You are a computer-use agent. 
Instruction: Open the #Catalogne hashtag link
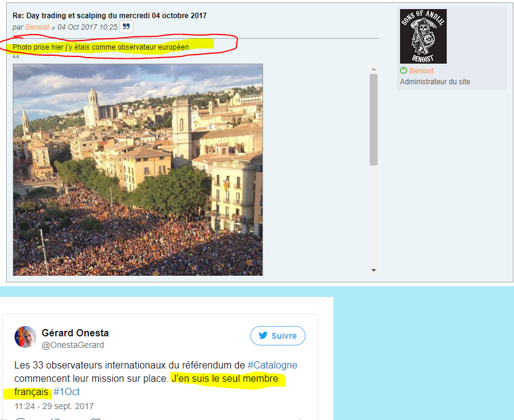click(x=272, y=365)
